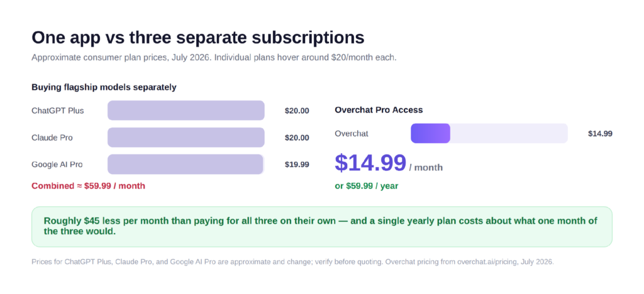Click the Overchat row label
Image resolution: width=644 pixels, height=294 pixels.
351,134
